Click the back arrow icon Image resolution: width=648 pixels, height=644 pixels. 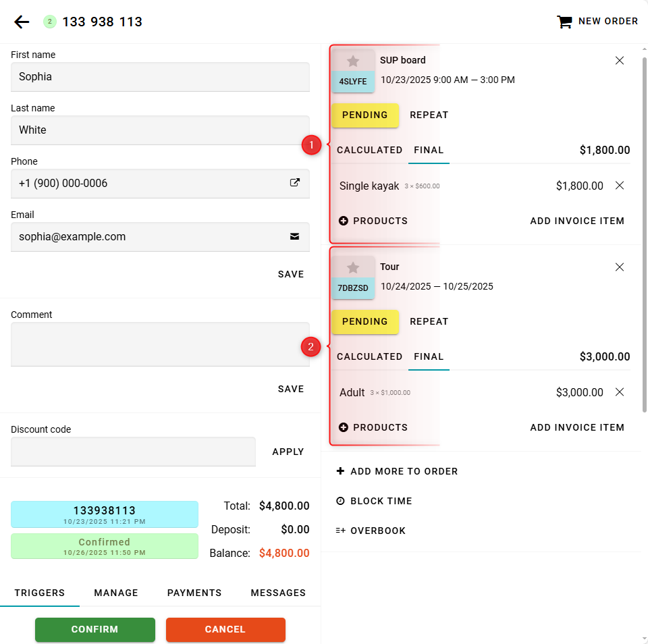point(22,22)
